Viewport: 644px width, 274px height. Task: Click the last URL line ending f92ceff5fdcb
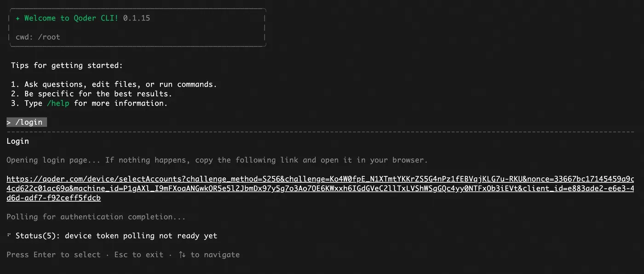coord(53,198)
